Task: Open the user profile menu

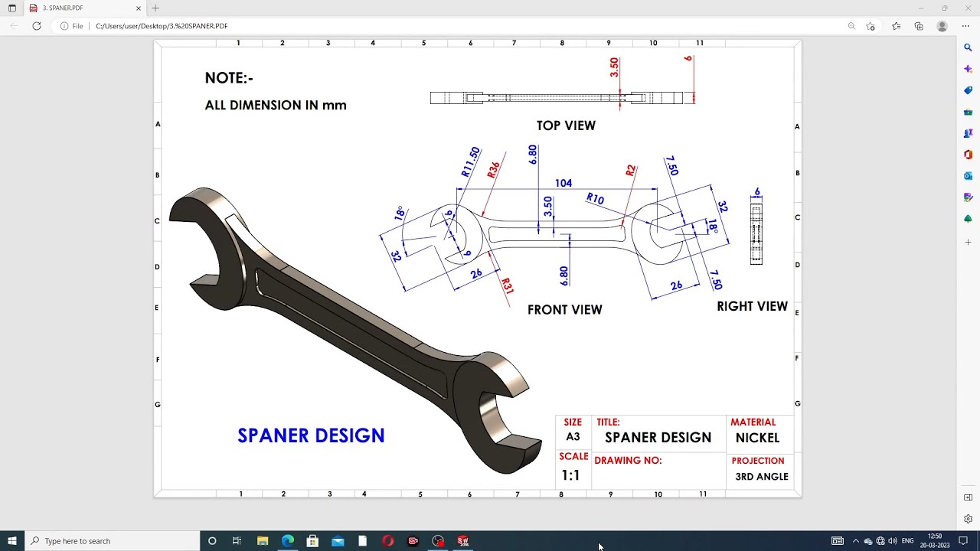Action: (942, 26)
